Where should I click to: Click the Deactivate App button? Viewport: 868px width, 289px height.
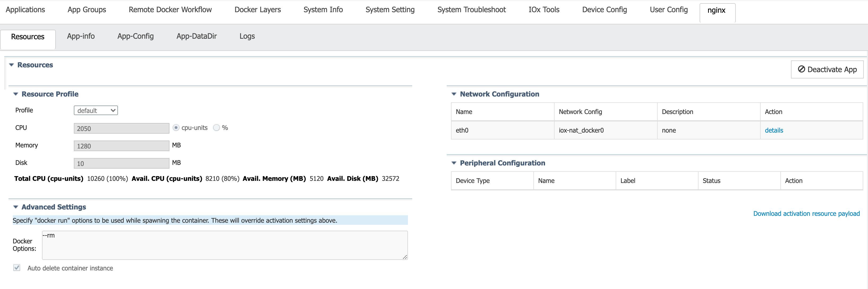[x=827, y=69]
